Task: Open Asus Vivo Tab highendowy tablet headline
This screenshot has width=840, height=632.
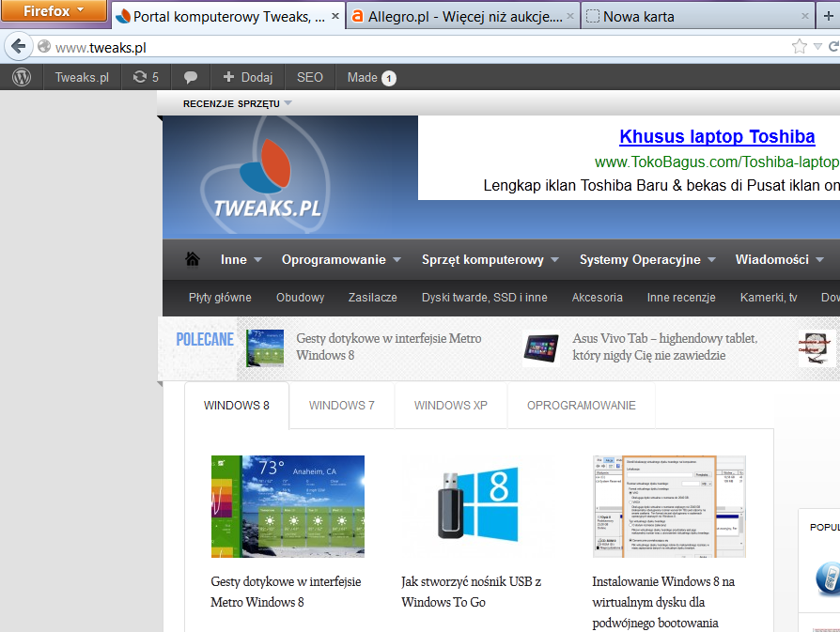Action: pos(665,347)
